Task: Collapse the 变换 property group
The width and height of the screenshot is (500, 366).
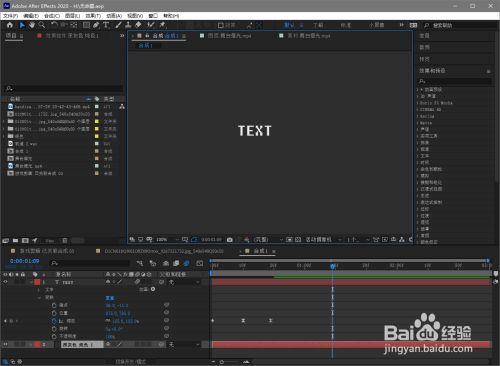Action: click(x=39, y=297)
